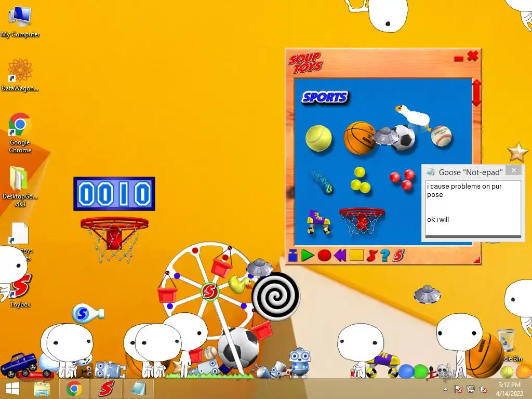Pick the roller skate toy in Sports panel
The image size is (532, 399).
pyautogui.click(x=318, y=221)
